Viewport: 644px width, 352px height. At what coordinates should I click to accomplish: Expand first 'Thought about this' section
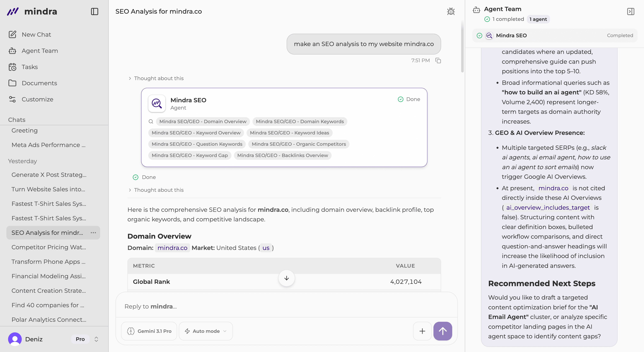pos(156,78)
